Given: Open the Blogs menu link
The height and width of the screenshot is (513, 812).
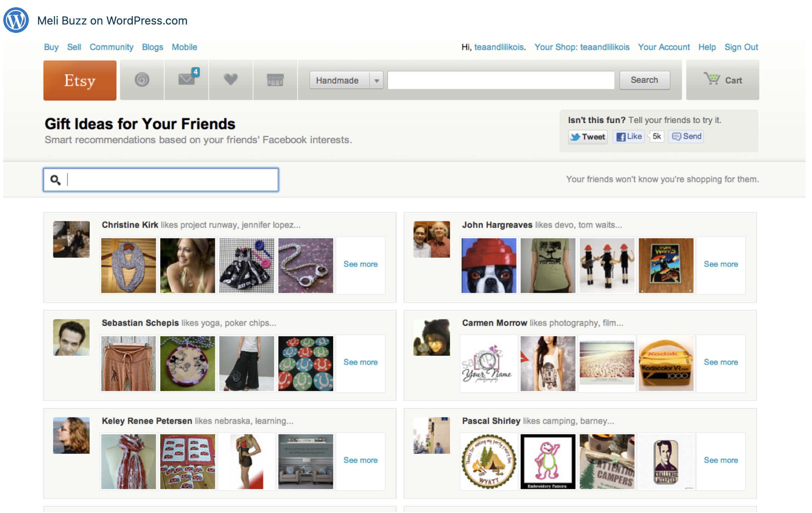Looking at the screenshot, I should [x=152, y=47].
